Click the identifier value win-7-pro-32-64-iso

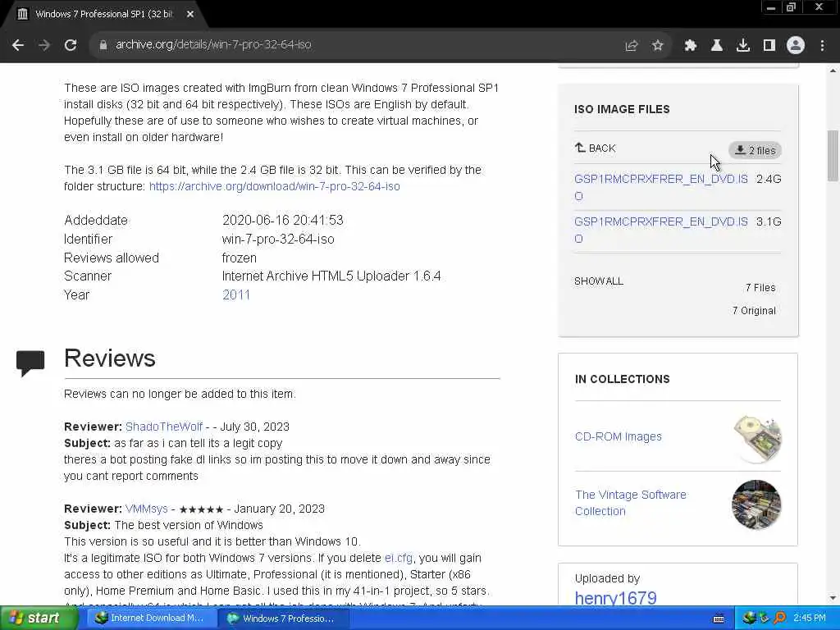pos(278,239)
